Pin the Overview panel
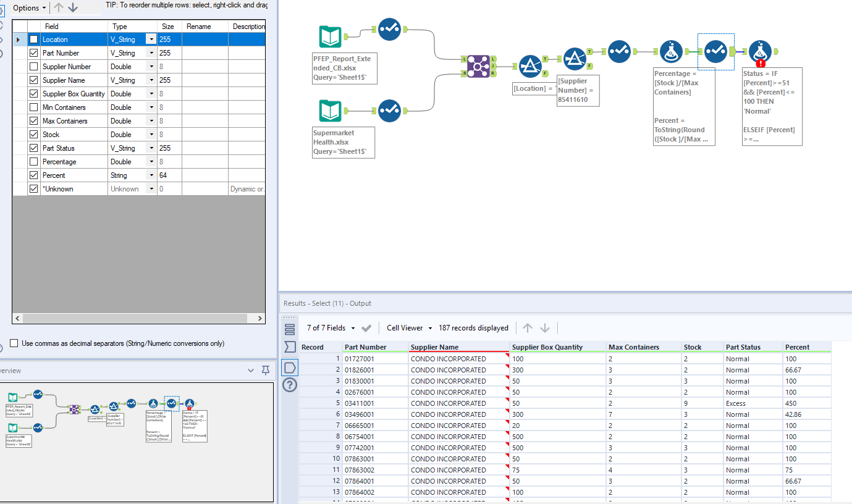Image resolution: width=852 pixels, height=504 pixels. point(266,370)
